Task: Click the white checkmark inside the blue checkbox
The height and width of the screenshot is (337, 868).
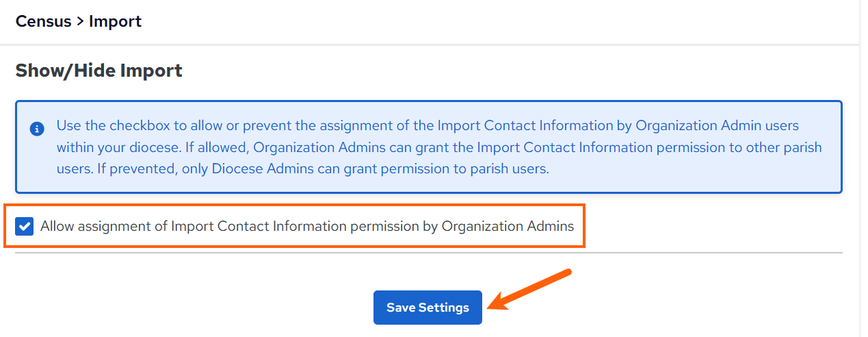Action: point(25,226)
